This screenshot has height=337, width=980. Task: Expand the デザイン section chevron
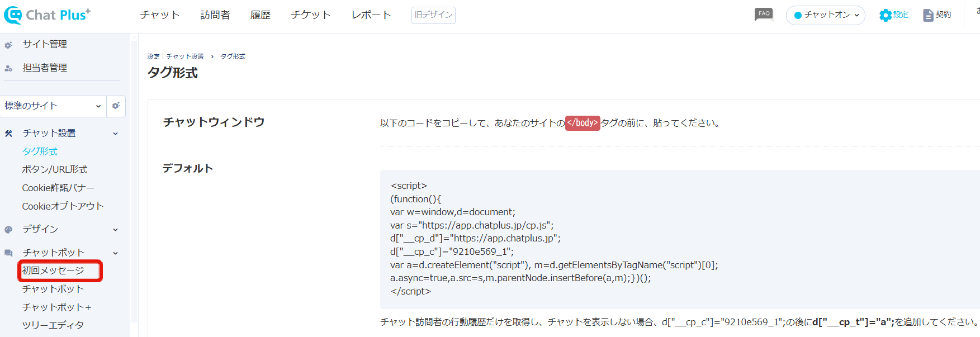coord(116,230)
